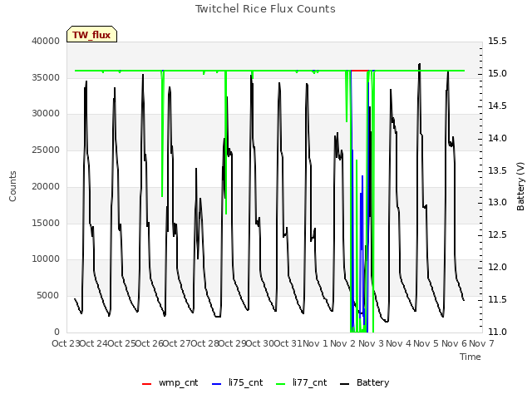532x399 pixels.
Task: Click the deep green dip on Oct 26
Action: (x=162, y=135)
